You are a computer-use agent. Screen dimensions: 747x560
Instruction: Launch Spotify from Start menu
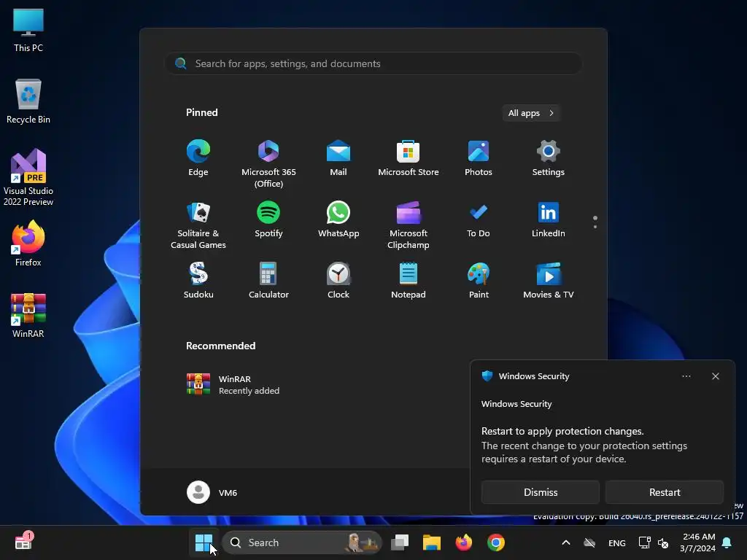tap(268, 219)
